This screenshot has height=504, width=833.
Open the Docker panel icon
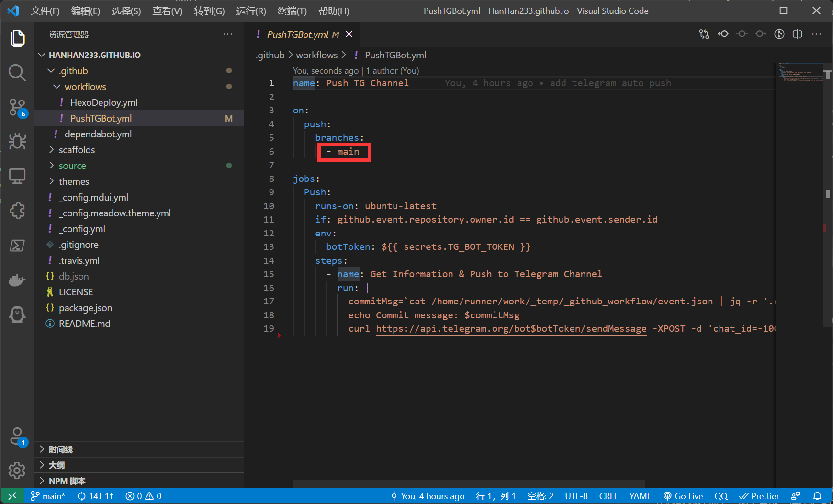(x=17, y=280)
